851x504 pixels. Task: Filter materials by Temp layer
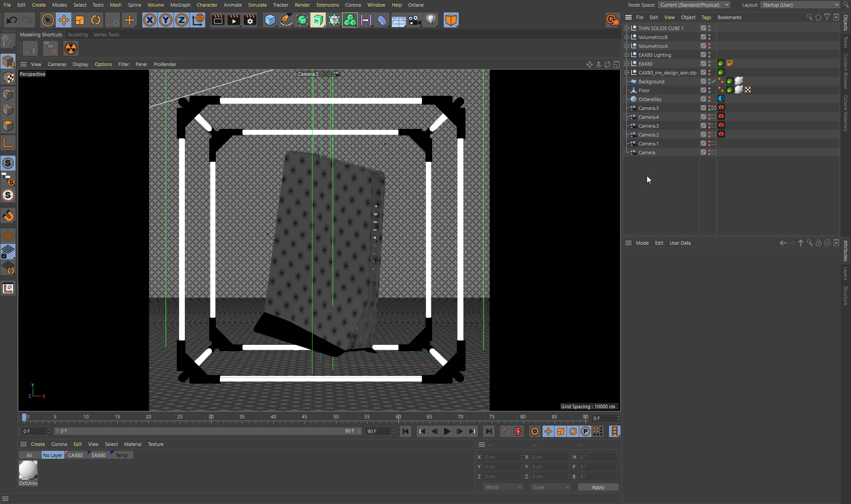pos(121,455)
